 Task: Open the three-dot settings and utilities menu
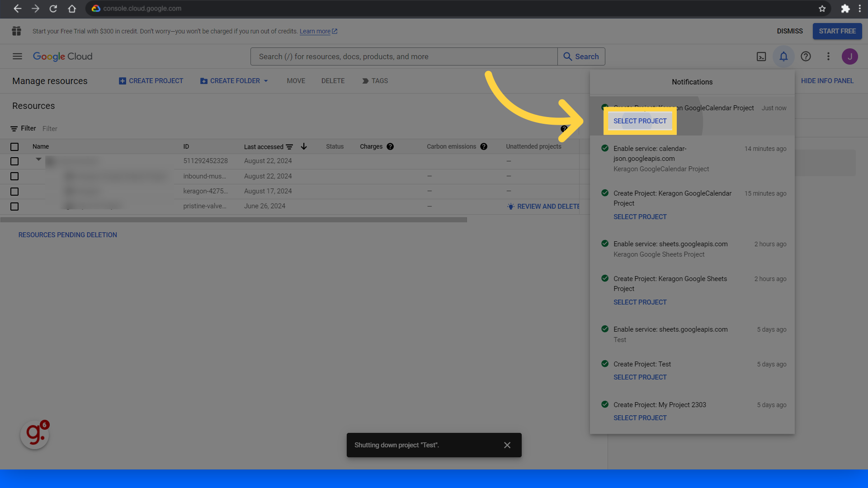pos(828,56)
